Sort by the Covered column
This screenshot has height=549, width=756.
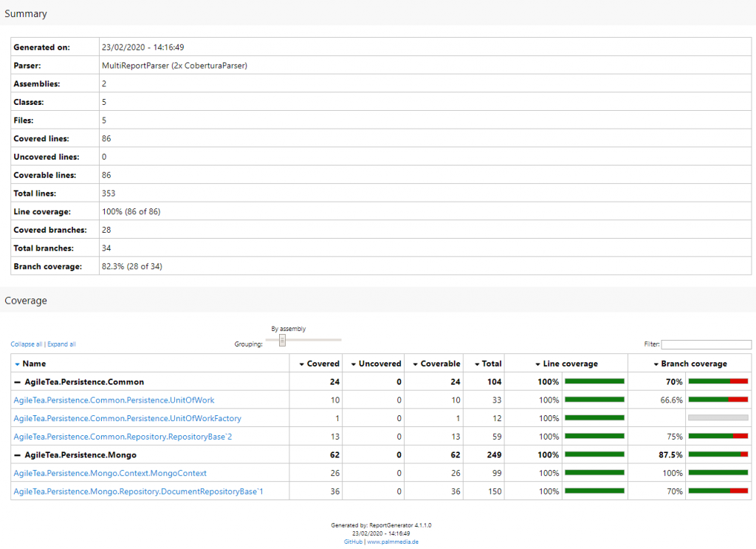[x=319, y=364]
